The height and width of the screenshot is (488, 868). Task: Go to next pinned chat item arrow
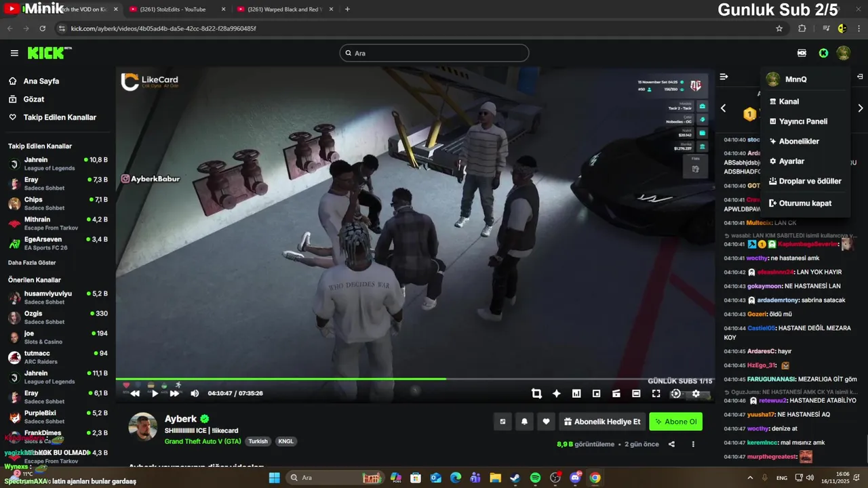coord(861,108)
